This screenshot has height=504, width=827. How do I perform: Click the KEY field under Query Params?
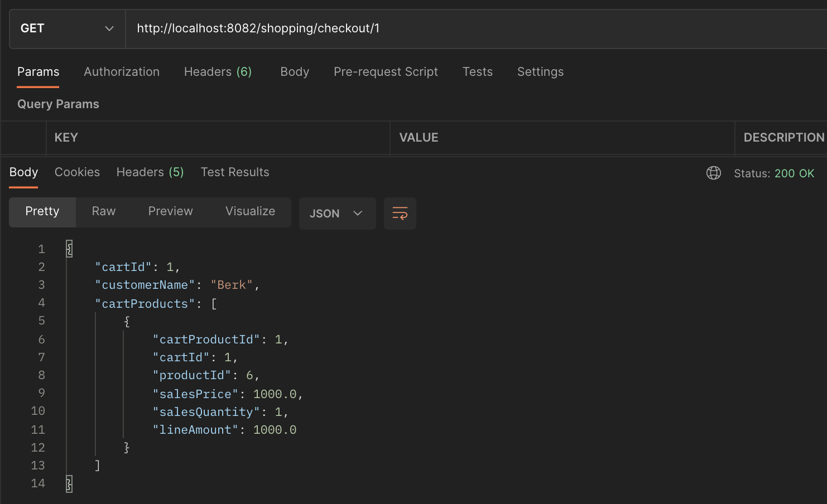218,138
